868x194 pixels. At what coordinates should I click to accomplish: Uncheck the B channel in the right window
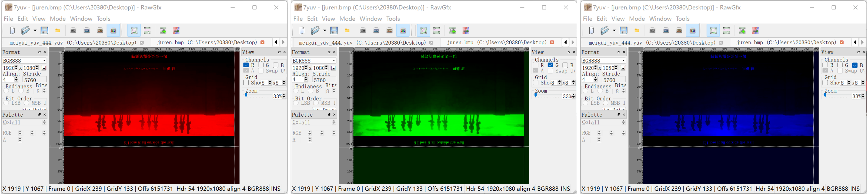pyautogui.click(x=855, y=65)
